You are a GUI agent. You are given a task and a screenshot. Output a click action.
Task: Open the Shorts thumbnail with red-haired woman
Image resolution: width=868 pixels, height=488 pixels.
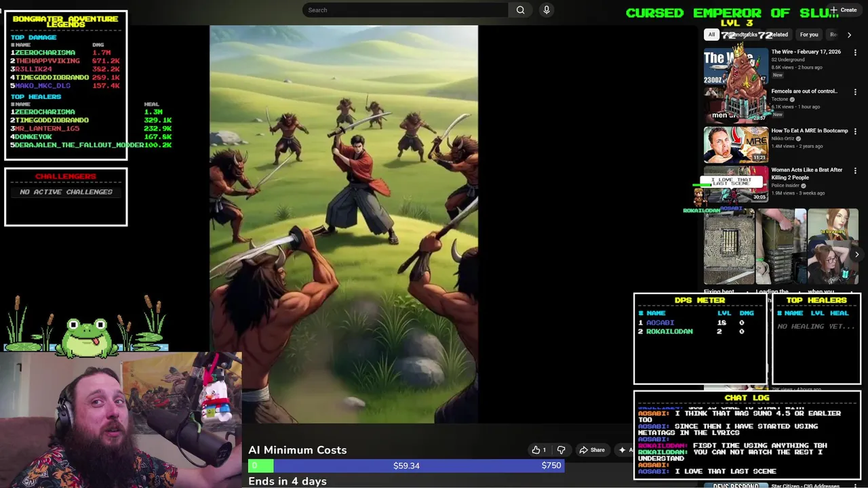[x=833, y=247]
